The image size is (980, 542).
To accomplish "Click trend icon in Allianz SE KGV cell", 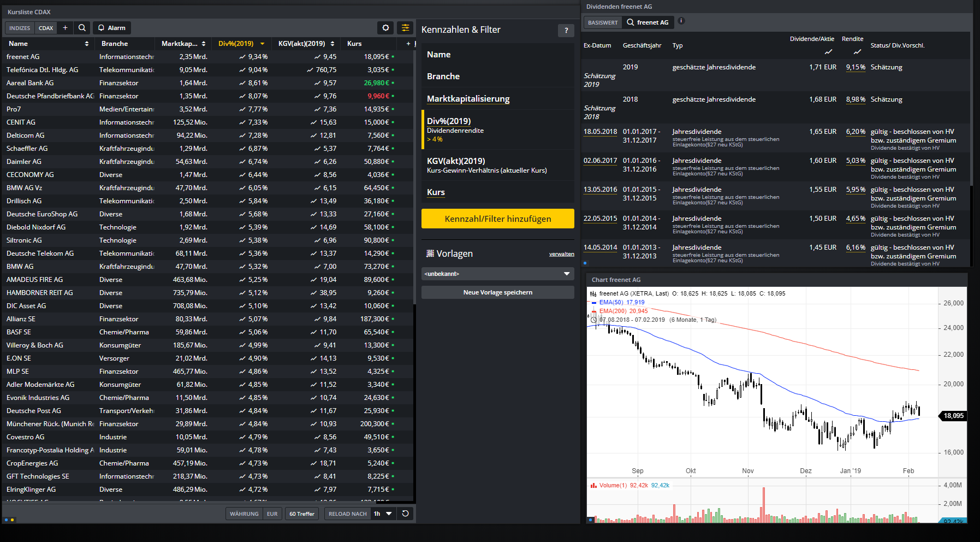I will (x=317, y=319).
